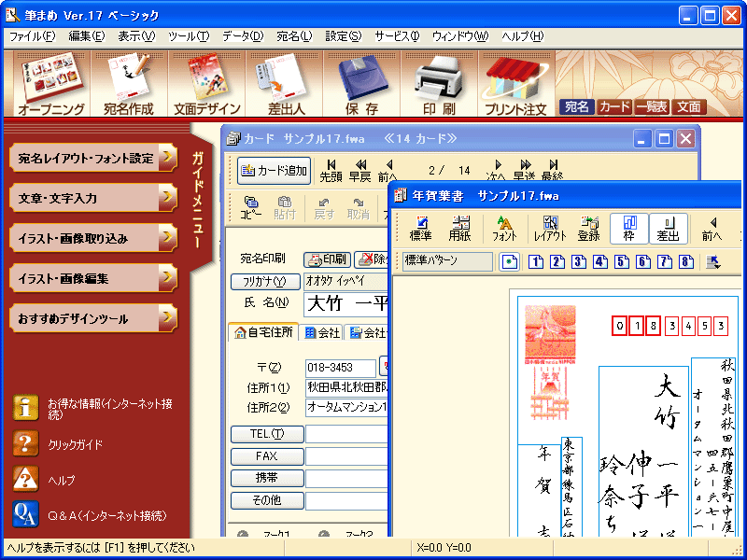Viewport: 747px width, 560px height.
Task: Expand おすすめデザインツール guide menu
Action: pos(93,318)
